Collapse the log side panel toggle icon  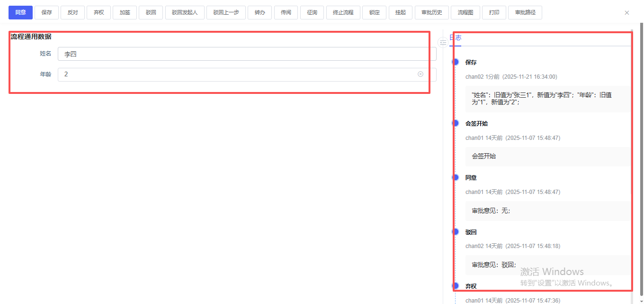443,43
